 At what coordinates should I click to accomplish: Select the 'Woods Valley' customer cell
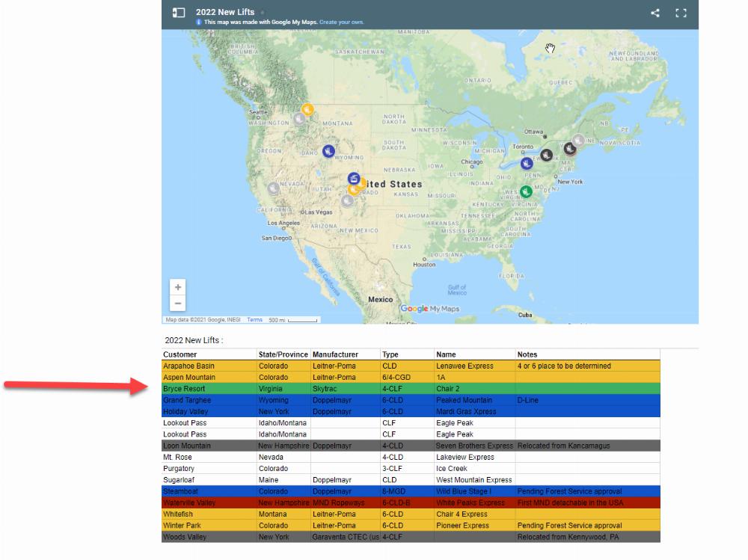click(x=209, y=537)
